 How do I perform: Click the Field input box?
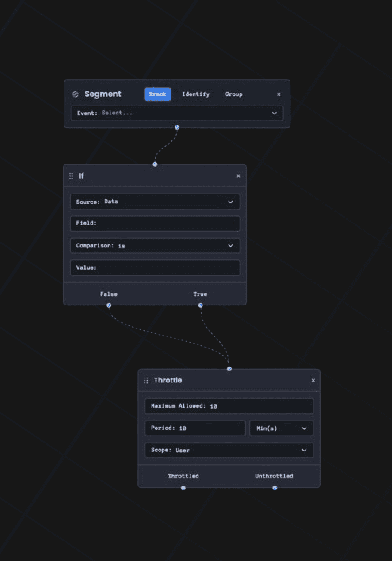click(x=155, y=223)
